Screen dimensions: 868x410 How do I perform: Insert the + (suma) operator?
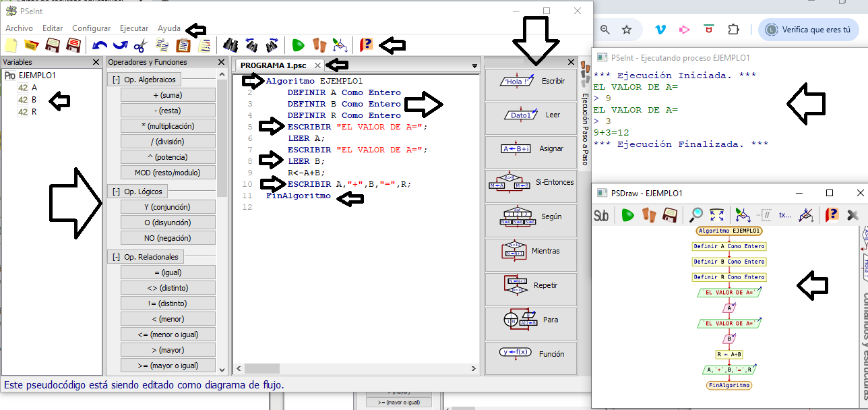[168, 95]
